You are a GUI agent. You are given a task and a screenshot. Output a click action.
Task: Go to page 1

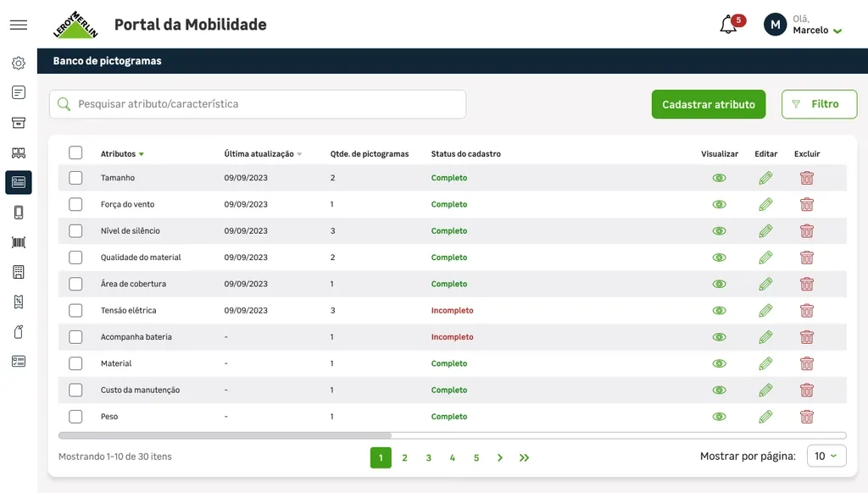pyautogui.click(x=381, y=457)
